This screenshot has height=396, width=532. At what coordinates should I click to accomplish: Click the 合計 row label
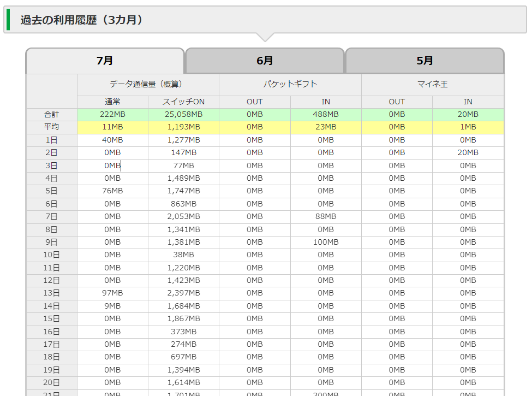coord(52,115)
